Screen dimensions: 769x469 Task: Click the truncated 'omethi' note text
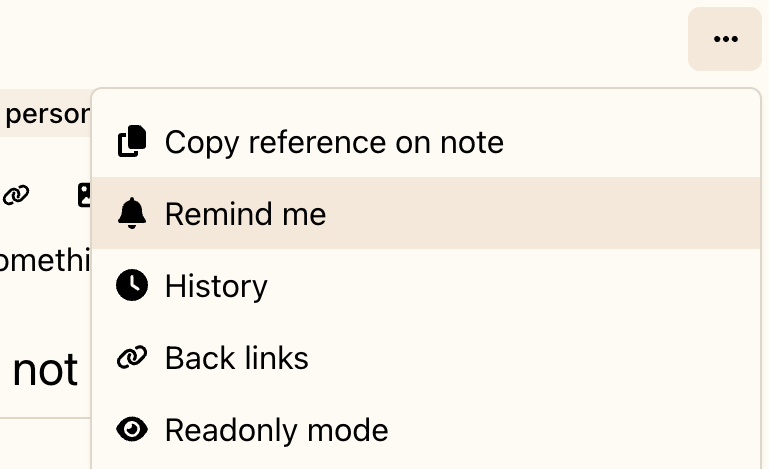pos(45,260)
